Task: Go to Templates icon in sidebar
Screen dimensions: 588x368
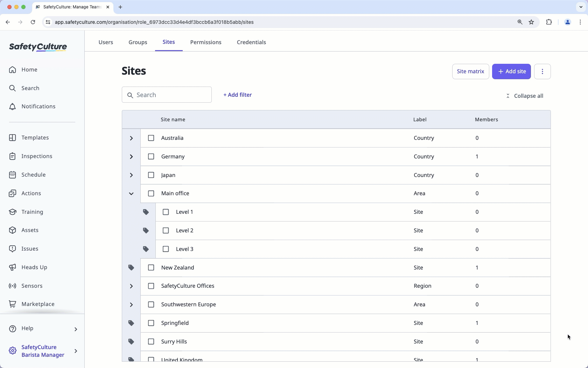Action: point(12,138)
